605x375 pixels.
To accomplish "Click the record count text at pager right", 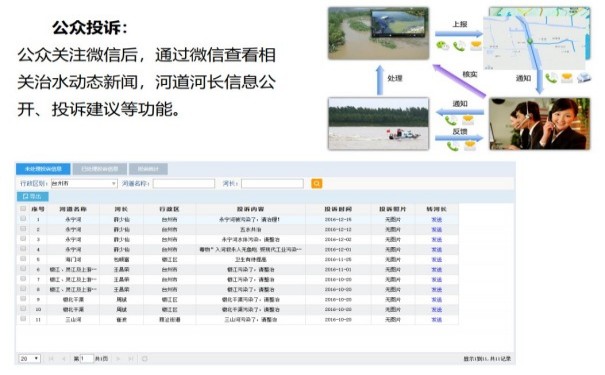I will [x=487, y=359].
